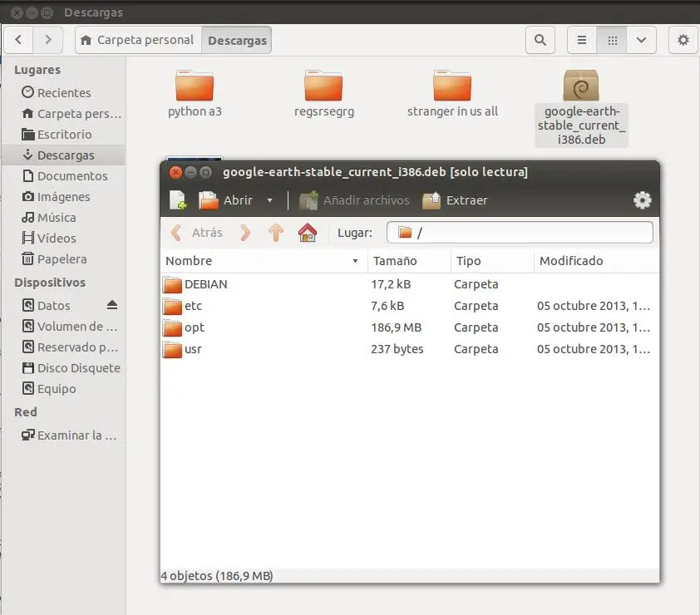Click the forward button in Descargas window

(x=47, y=40)
